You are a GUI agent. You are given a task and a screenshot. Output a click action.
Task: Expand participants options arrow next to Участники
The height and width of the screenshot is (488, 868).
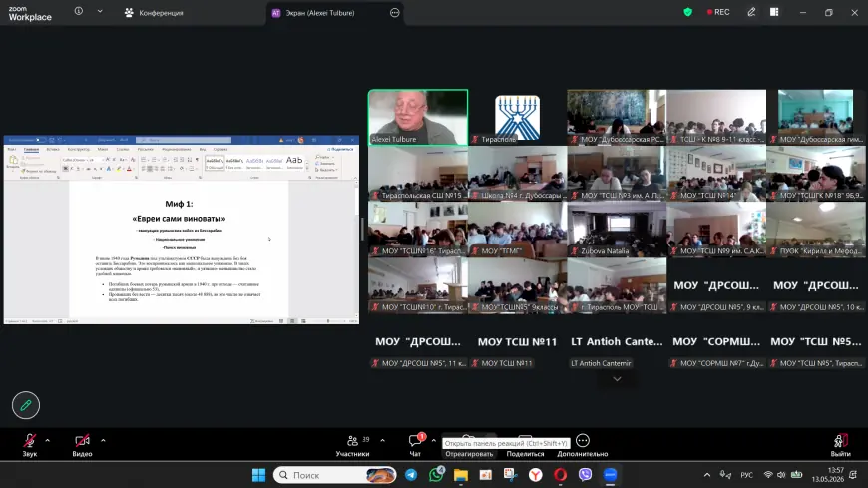coord(382,441)
